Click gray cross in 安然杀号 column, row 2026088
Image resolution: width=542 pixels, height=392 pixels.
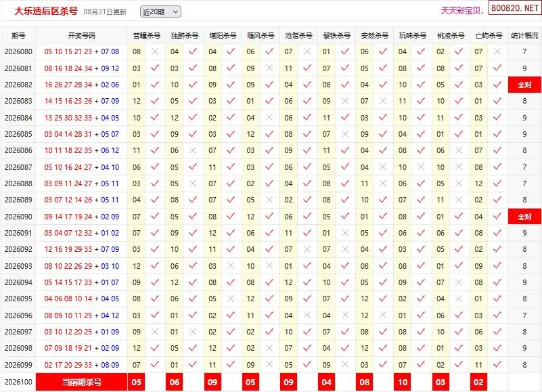click(x=383, y=183)
